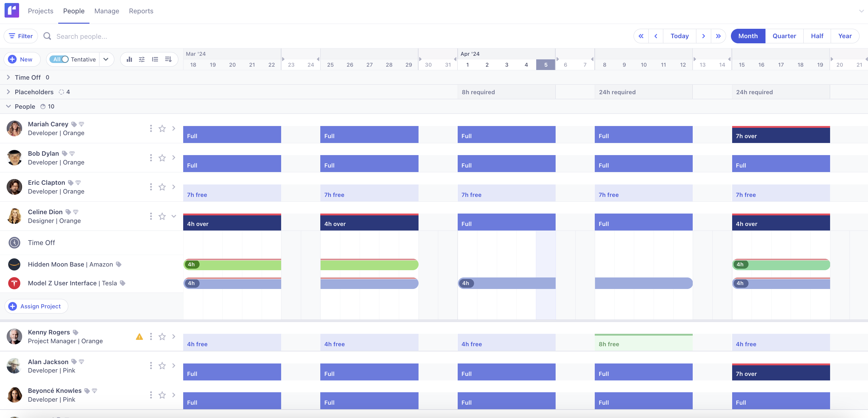This screenshot has width=868, height=418.
Task: Click the Search people input field
Action: tap(81, 36)
